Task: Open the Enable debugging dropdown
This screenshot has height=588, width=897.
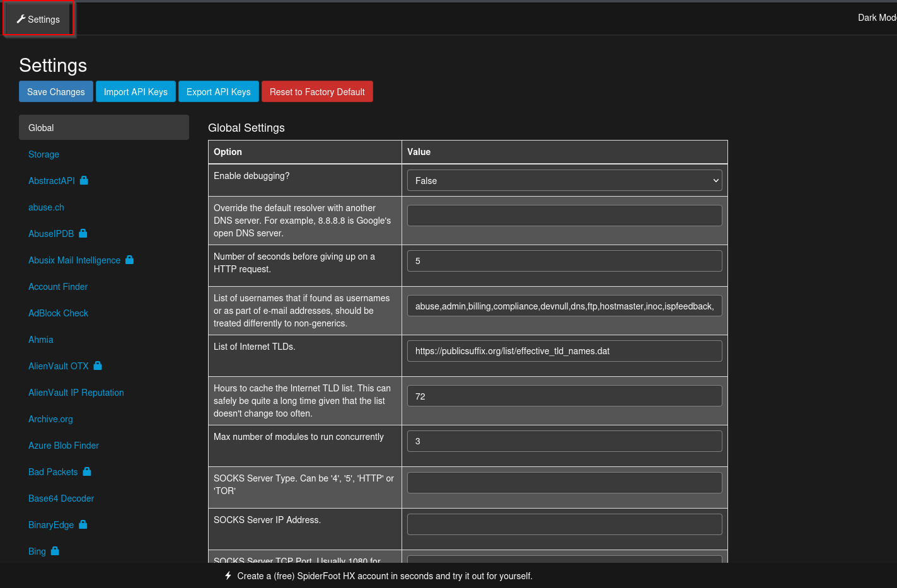Action: click(565, 180)
